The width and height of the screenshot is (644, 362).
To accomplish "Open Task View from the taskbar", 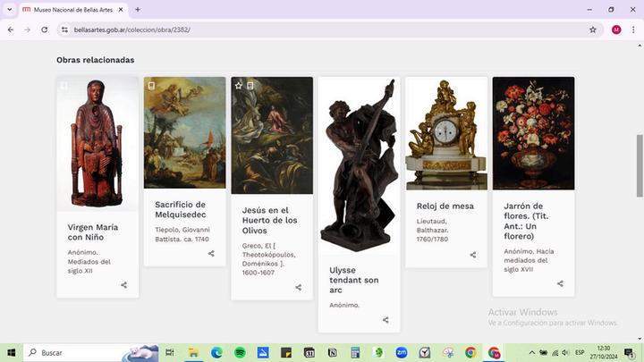I will pos(170,352).
